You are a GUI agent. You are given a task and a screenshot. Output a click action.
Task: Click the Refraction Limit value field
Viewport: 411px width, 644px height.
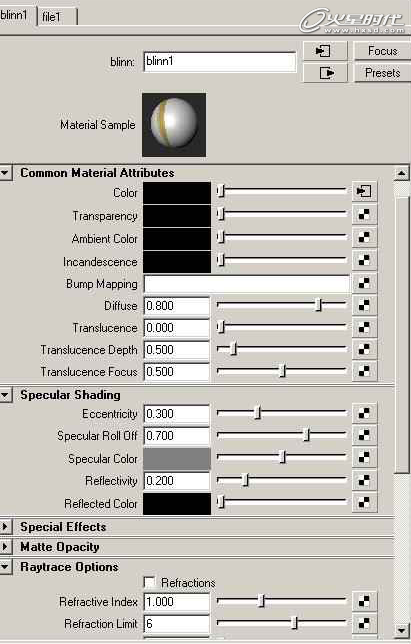[x=177, y=623]
